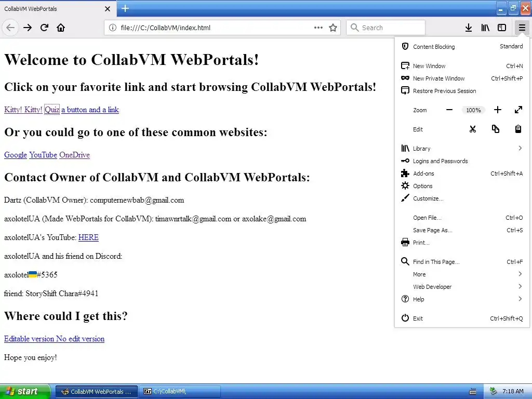Viewport: 532px width, 399px height.
Task: Enter full screen via arrows icon
Action: [x=518, y=110]
